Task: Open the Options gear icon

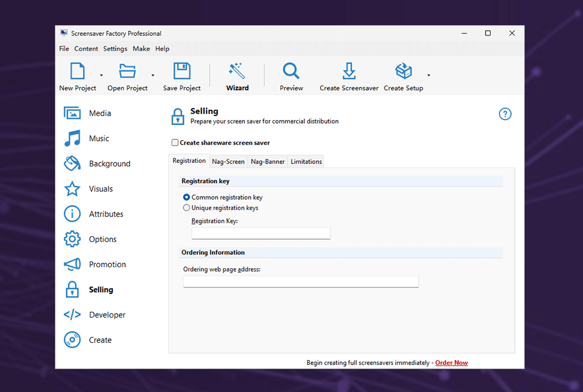Action: pos(72,239)
